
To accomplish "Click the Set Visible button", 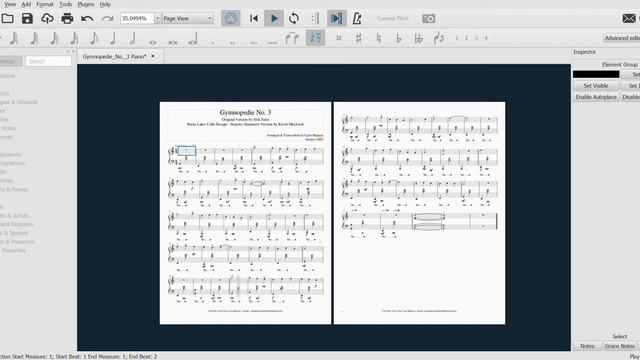I will tap(596, 86).
